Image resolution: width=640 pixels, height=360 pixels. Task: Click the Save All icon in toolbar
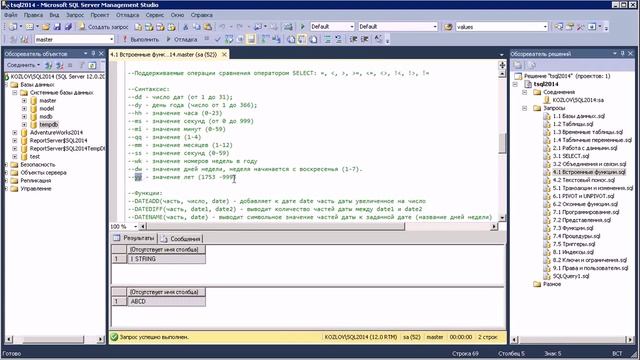[x=68, y=27]
